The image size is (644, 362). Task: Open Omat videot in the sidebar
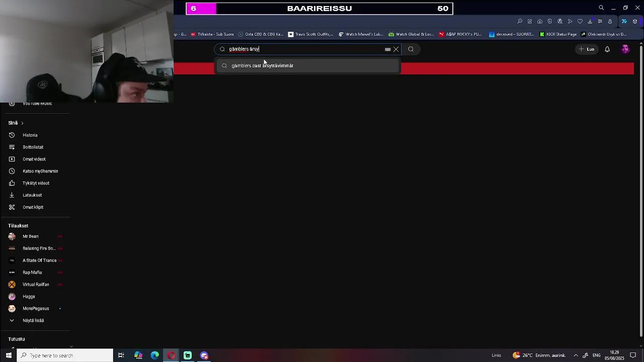(x=34, y=159)
